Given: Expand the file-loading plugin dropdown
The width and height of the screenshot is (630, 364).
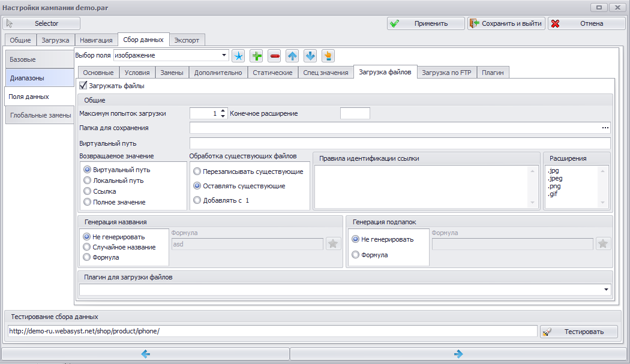Looking at the screenshot, I should coord(606,289).
